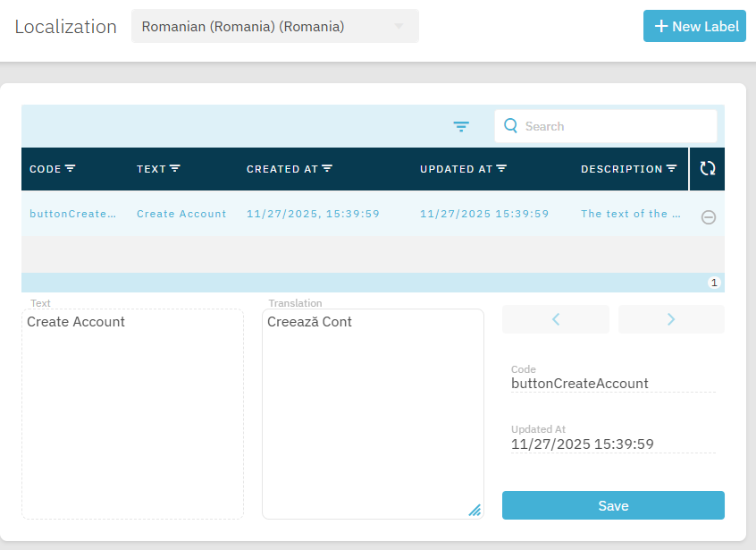Image resolution: width=756 pixels, height=550 pixels.
Task: Click the Text field containing Create Account
Action: click(x=132, y=411)
